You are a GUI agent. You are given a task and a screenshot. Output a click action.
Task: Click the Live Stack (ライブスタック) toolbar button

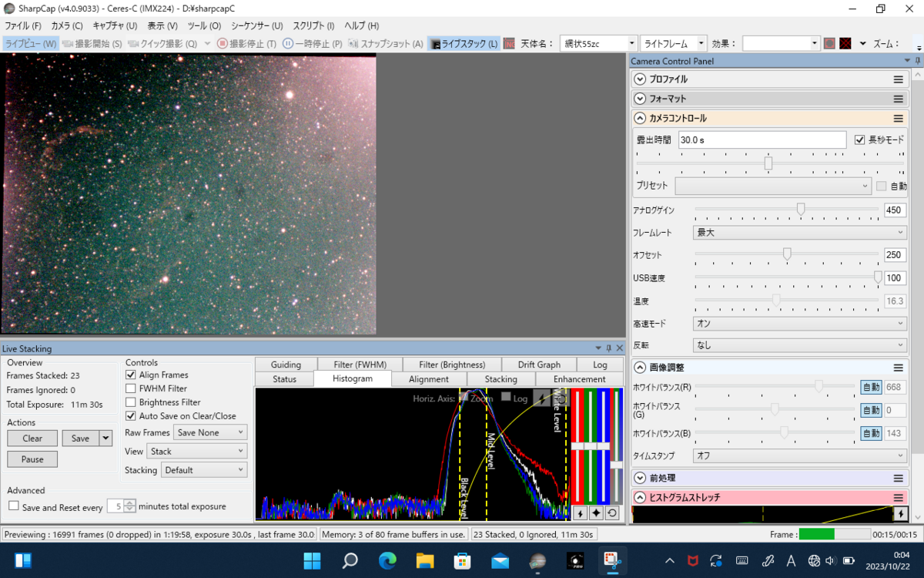pyautogui.click(x=464, y=44)
